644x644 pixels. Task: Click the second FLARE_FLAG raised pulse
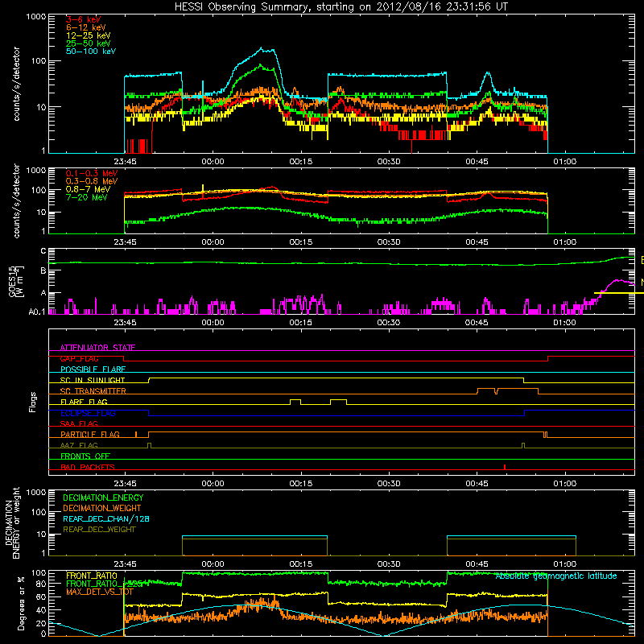point(338,401)
